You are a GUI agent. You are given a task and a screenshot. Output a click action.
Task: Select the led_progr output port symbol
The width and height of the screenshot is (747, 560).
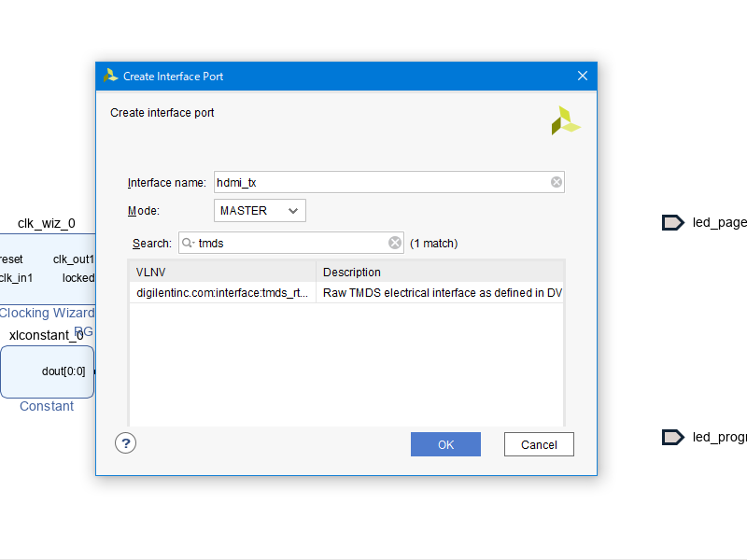point(672,437)
